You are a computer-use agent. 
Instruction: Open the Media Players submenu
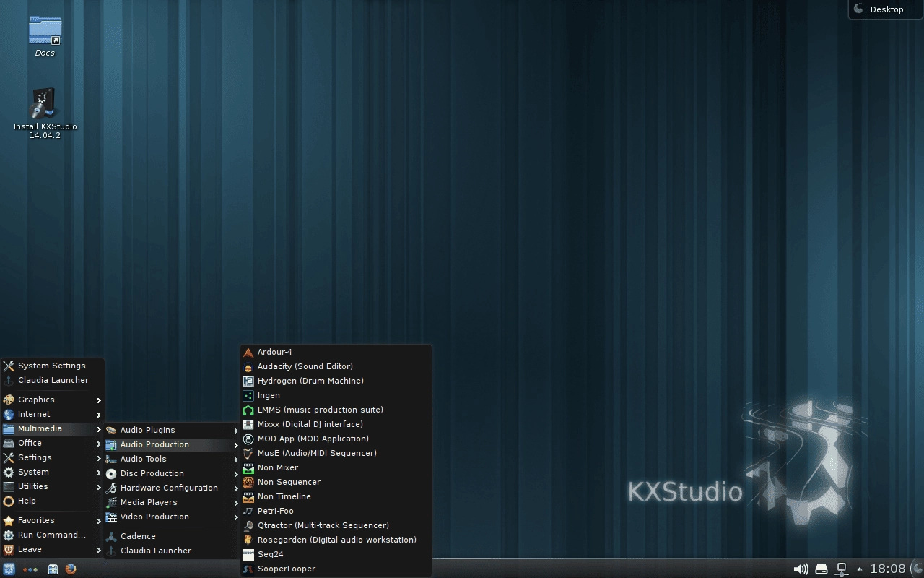click(172, 502)
